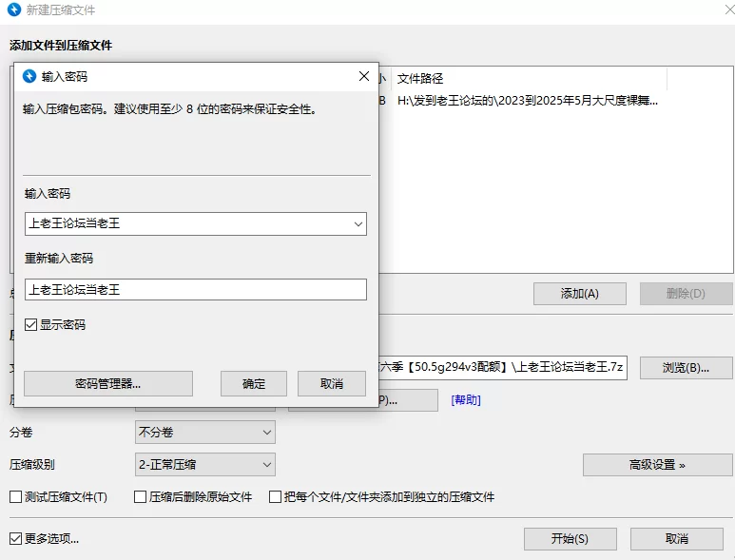The image size is (735, 560).
Task: Open the password history dropdown arrow
Action: 358,224
